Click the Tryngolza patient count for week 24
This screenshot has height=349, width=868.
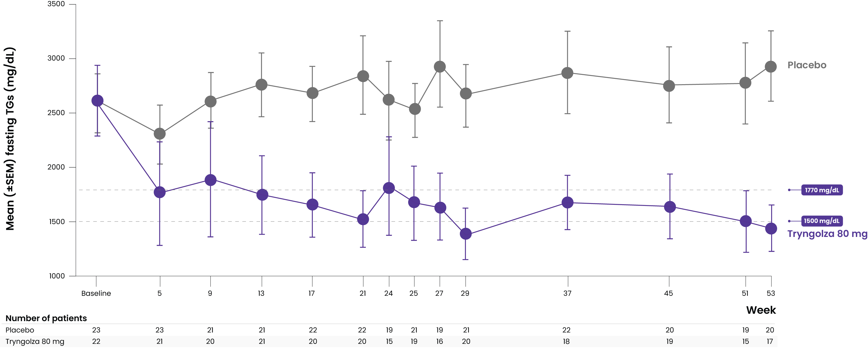(389, 342)
